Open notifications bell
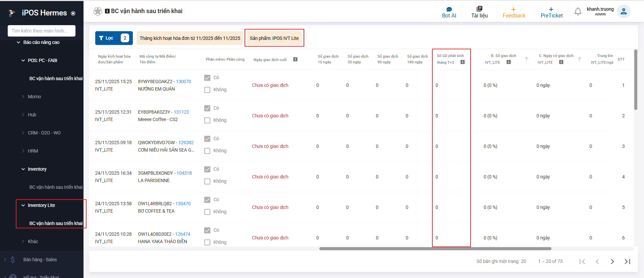The width and height of the screenshot is (644, 278). pyautogui.click(x=578, y=11)
